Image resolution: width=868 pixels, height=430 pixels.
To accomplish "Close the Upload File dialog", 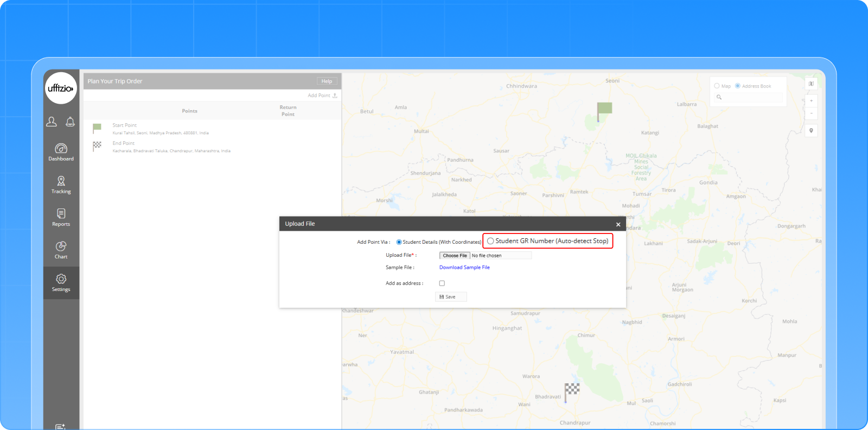I will (618, 224).
